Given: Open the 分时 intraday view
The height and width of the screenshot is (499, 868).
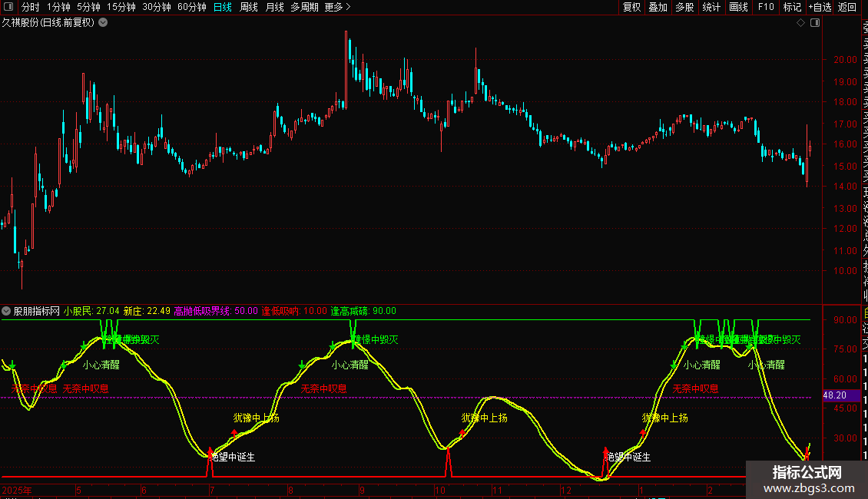Looking at the screenshot, I should click(x=31, y=7).
